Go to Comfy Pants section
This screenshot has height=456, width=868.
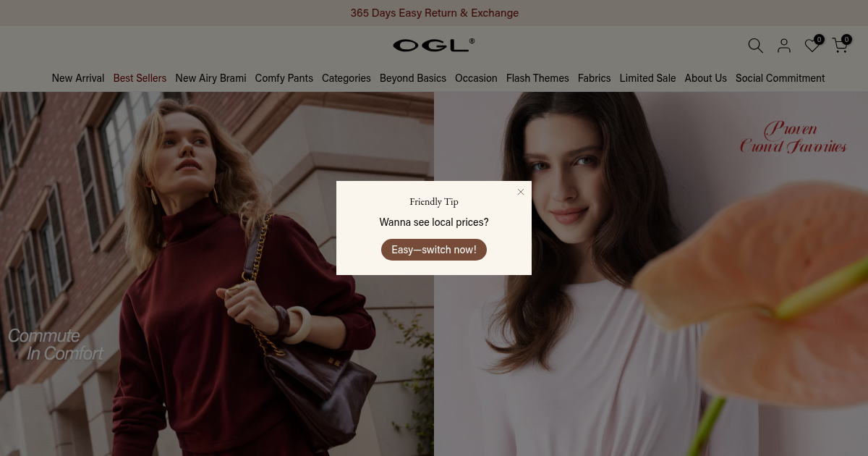[x=284, y=78]
